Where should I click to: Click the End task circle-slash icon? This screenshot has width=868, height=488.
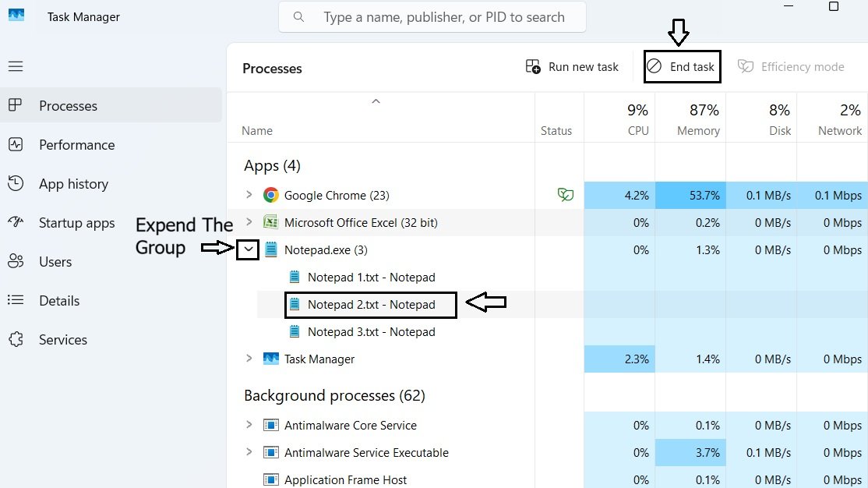(x=655, y=66)
